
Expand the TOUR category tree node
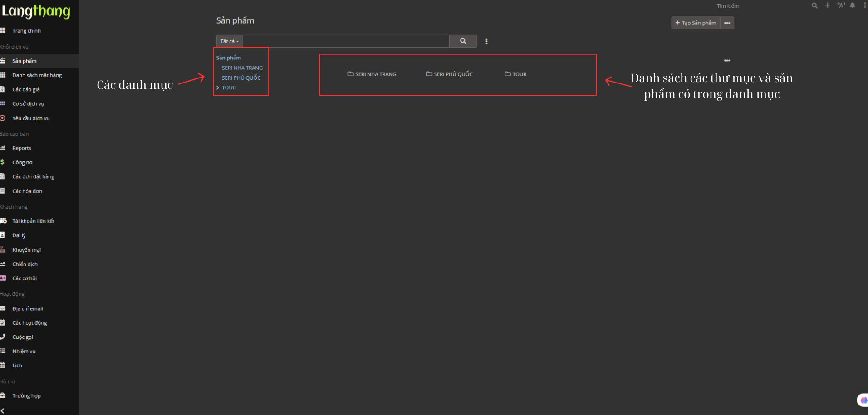218,88
